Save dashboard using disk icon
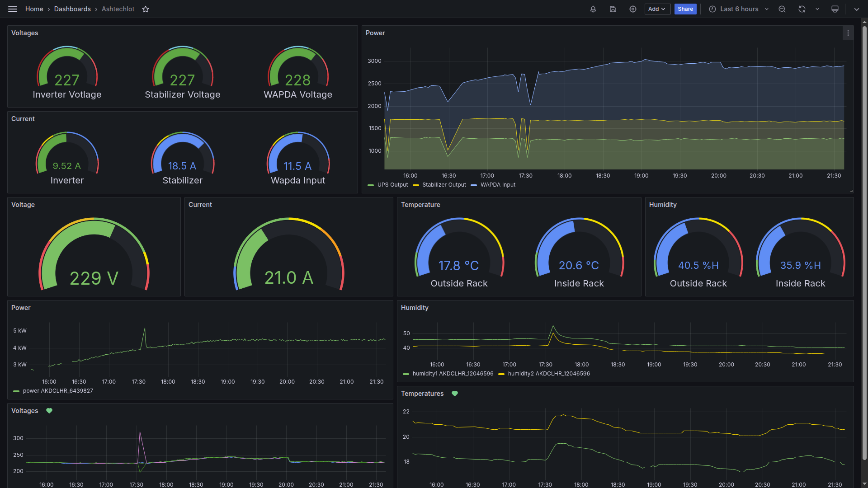Screen dimensions: 868x488 tap(613, 9)
